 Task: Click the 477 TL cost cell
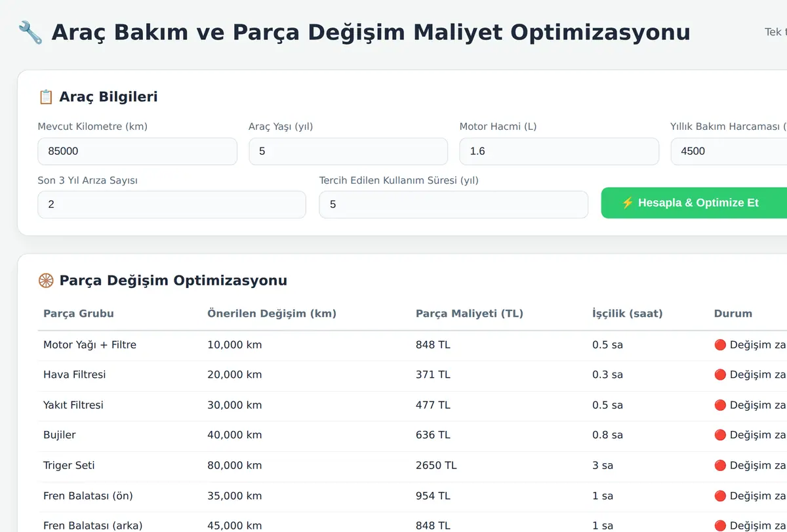[x=433, y=405]
